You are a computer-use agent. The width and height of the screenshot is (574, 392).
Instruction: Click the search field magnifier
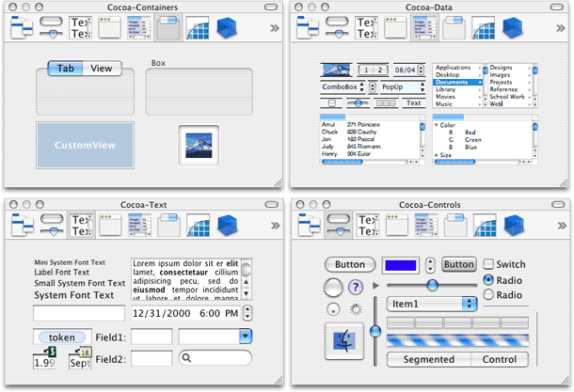coord(186,357)
